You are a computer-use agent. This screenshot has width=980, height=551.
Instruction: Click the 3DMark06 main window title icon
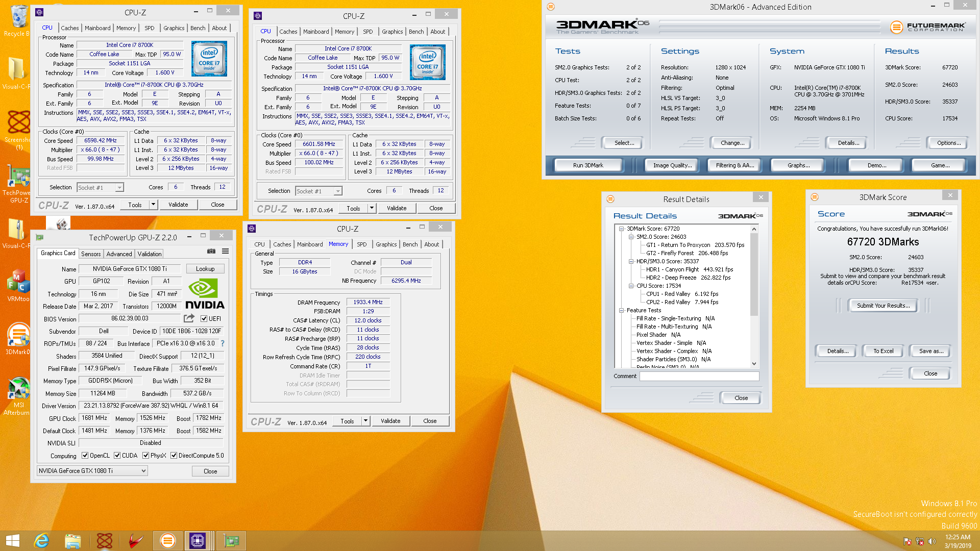pyautogui.click(x=550, y=7)
